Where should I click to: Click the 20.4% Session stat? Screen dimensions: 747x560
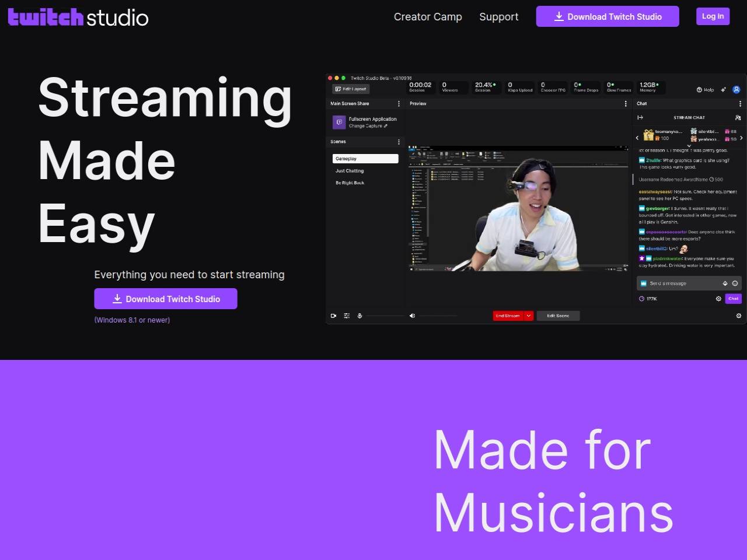point(487,87)
